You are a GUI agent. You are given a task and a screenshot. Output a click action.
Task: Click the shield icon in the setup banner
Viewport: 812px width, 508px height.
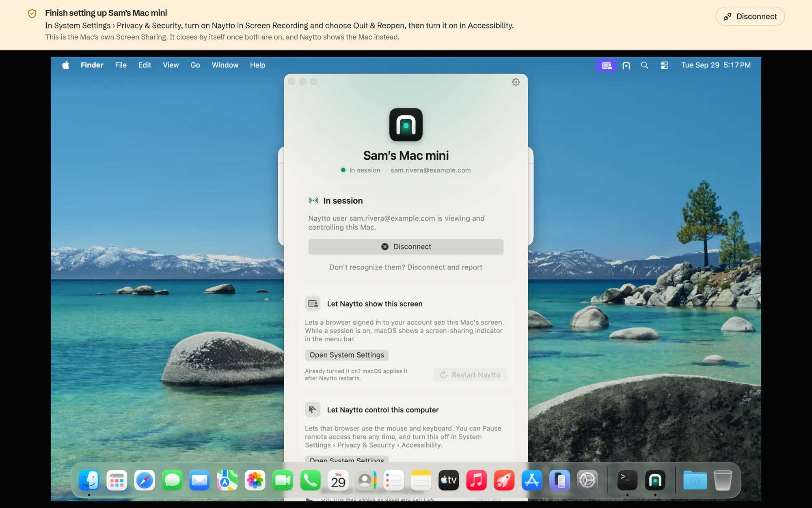point(32,13)
